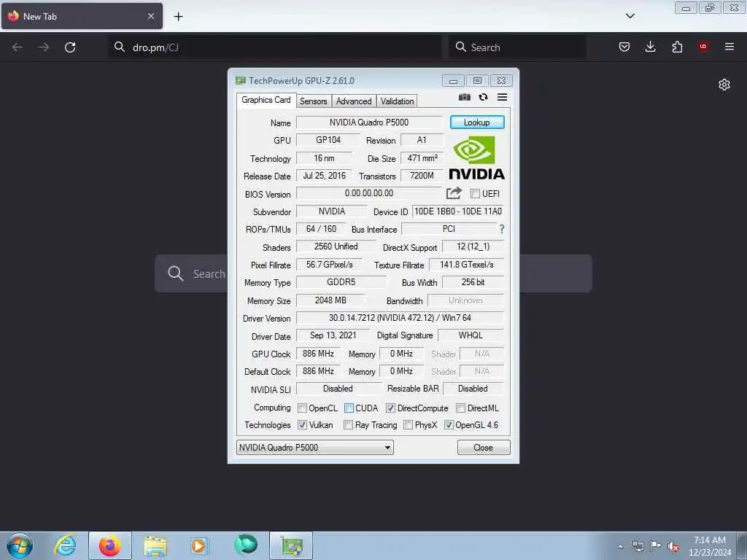The height and width of the screenshot is (560, 747).
Task: Click GPU-Z taskbar icon
Action: pos(291,545)
